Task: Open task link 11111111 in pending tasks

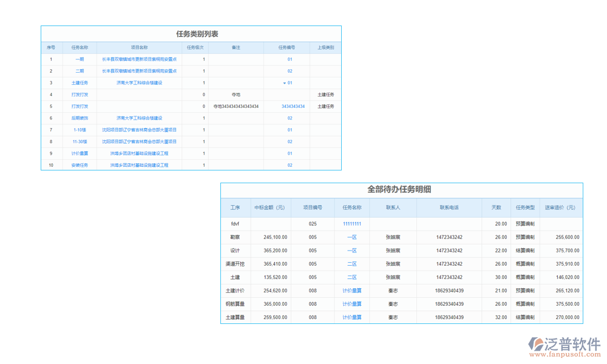Action: click(x=351, y=224)
